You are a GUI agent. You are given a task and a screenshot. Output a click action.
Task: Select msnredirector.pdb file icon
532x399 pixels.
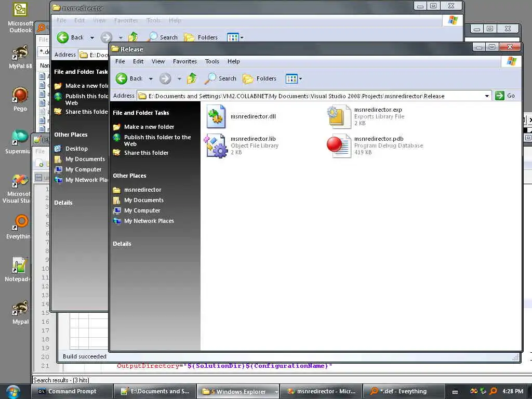click(339, 145)
